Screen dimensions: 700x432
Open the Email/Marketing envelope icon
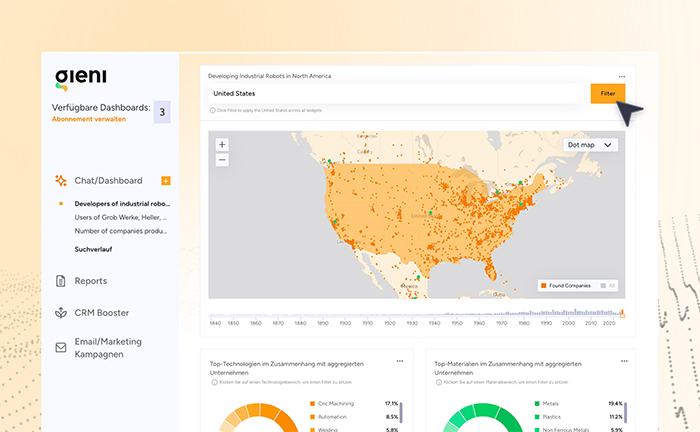(x=61, y=347)
